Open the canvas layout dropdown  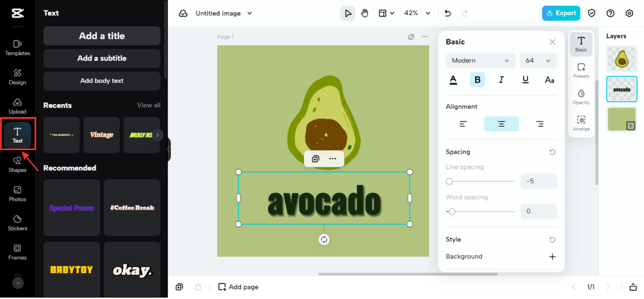click(386, 14)
